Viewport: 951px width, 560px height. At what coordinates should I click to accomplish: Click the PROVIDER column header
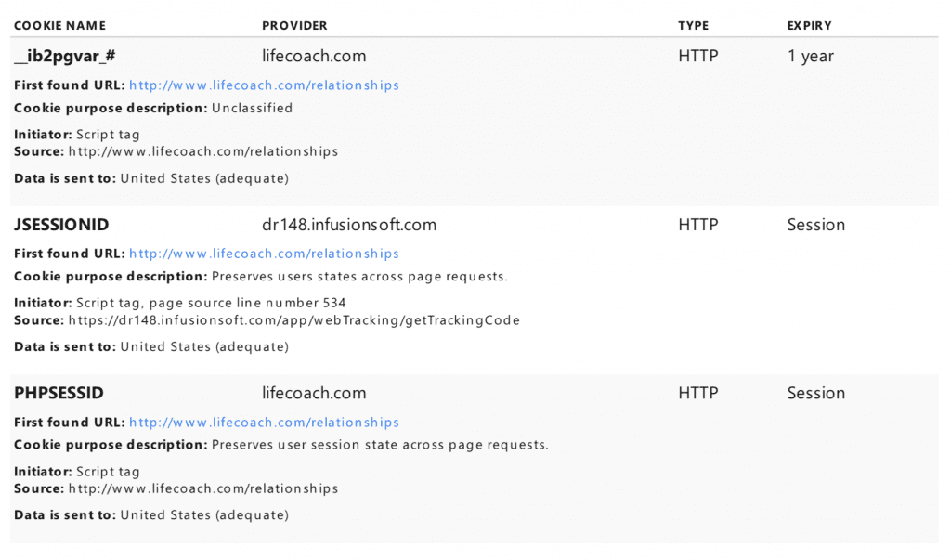294,26
